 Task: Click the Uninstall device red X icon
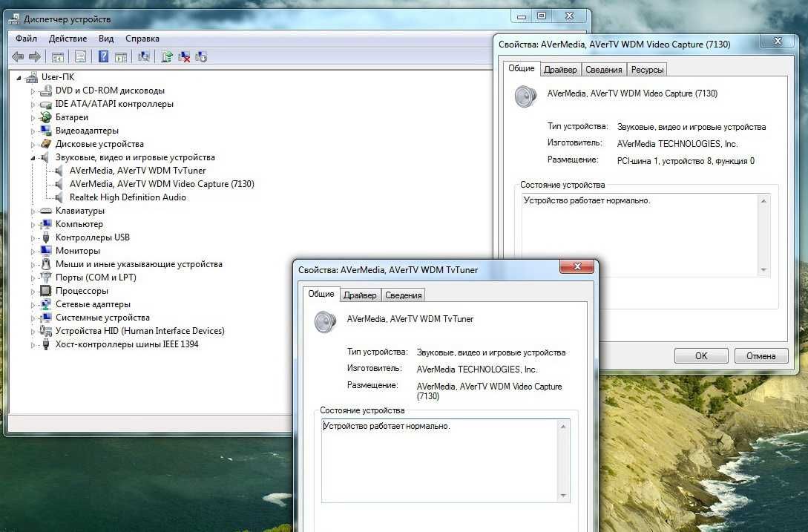[184, 56]
